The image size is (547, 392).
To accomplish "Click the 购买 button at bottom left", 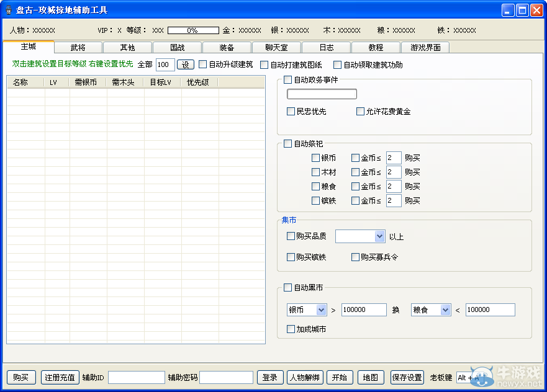I will tap(21, 377).
